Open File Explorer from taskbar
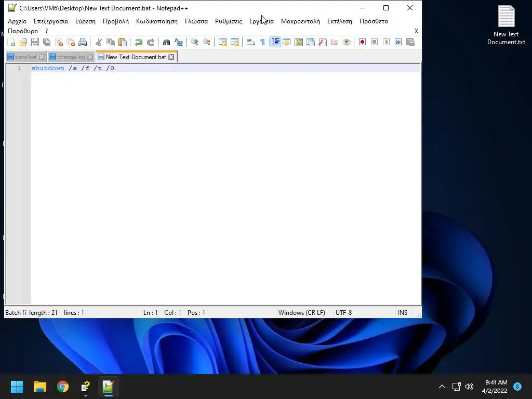 pyautogui.click(x=39, y=387)
